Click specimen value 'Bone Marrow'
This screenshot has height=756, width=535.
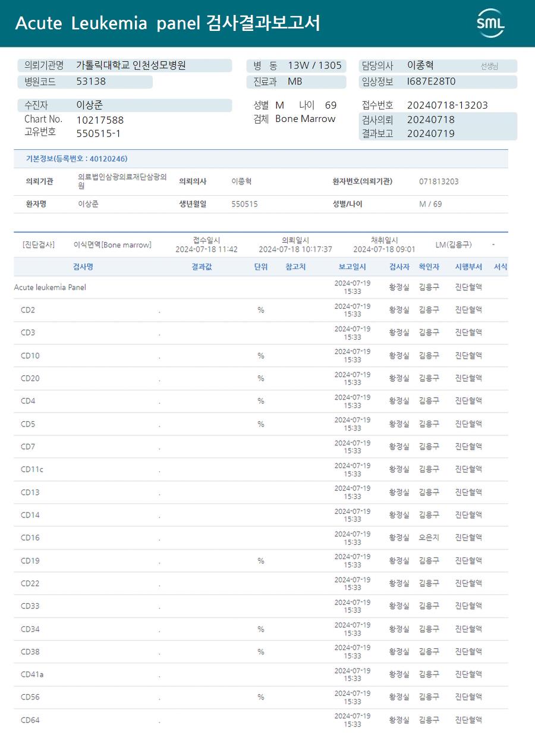(x=306, y=119)
